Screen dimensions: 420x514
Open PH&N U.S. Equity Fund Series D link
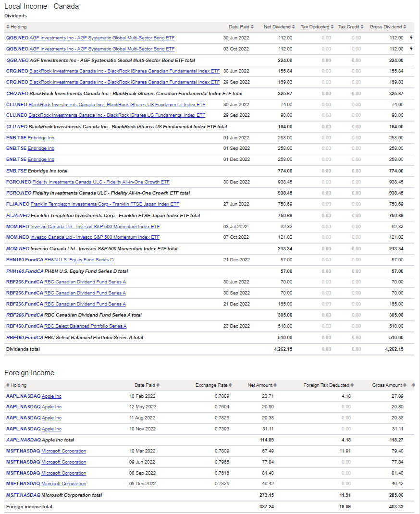click(79, 259)
